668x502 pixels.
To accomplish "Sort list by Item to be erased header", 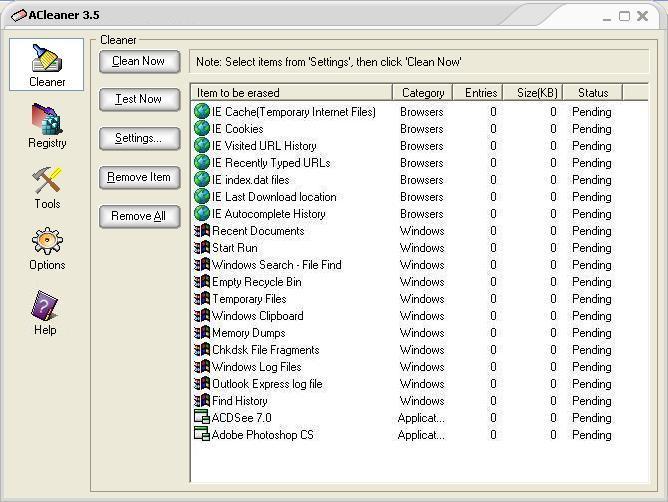I will click(291, 93).
